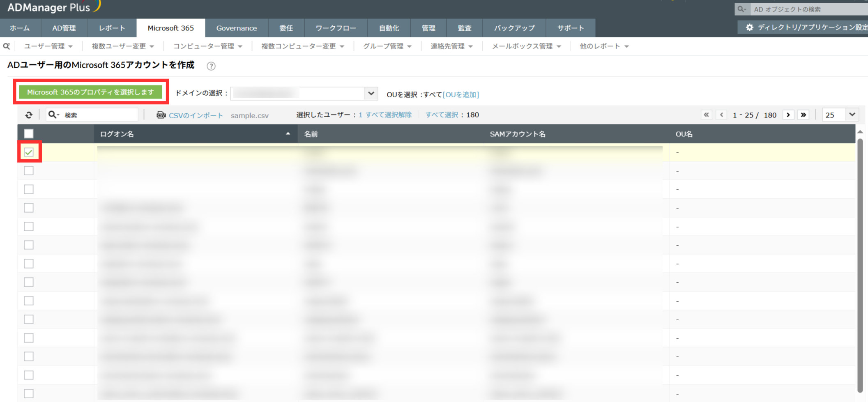Go to the next page of users
The height and width of the screenshot is (402, 868).
tap(788, 115)
